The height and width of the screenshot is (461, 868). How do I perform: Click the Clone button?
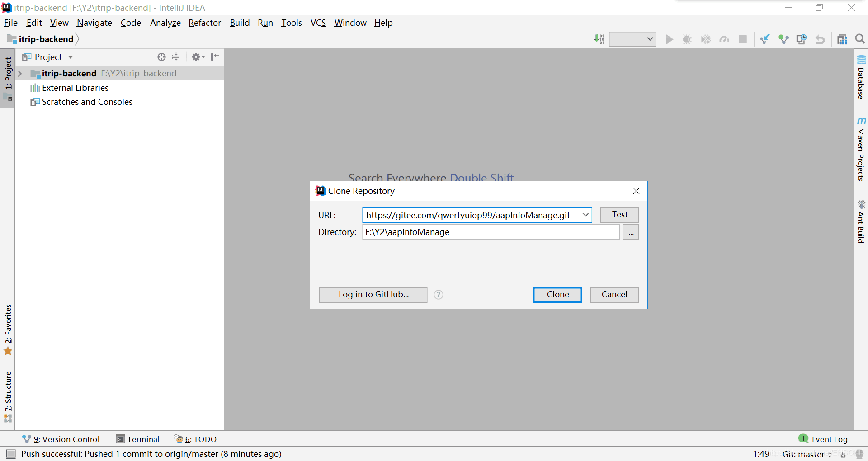(x=557, y=295)
